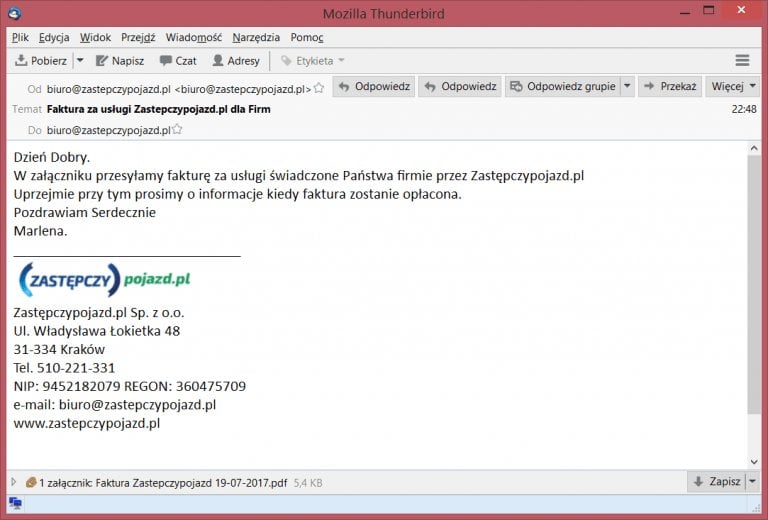Click the Pozdrawiam Serdecznie line
The height and width of the screenshot is (520, 768).
[x=85, y=213]
